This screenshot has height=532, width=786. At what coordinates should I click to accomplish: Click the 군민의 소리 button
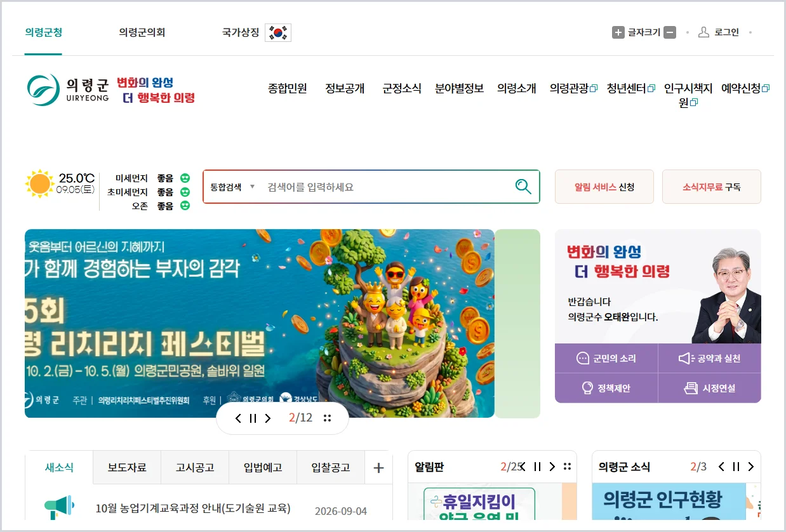tap(606, 359)
